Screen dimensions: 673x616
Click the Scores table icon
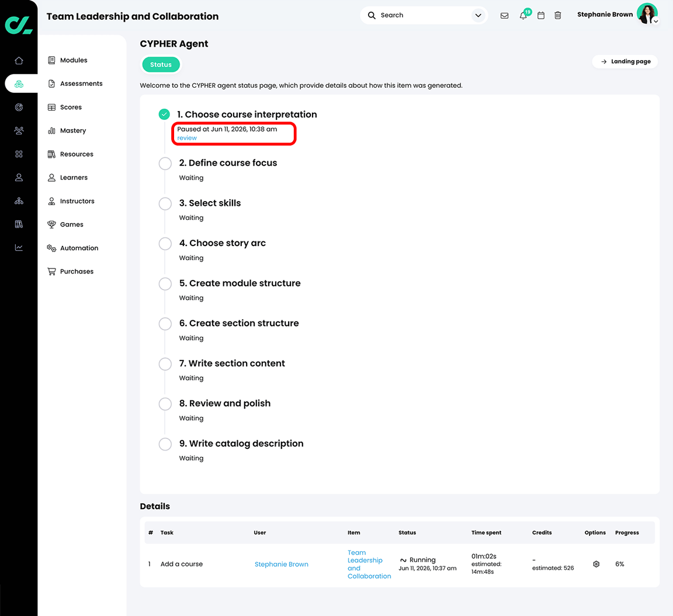click(51, 108)
